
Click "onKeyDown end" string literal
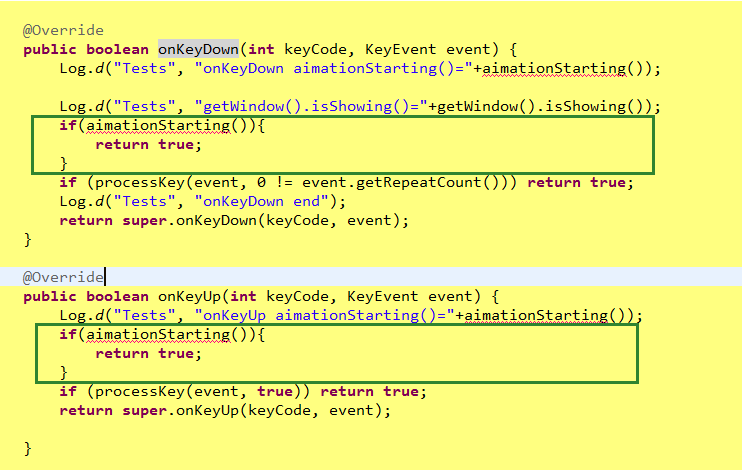point(262,201)
